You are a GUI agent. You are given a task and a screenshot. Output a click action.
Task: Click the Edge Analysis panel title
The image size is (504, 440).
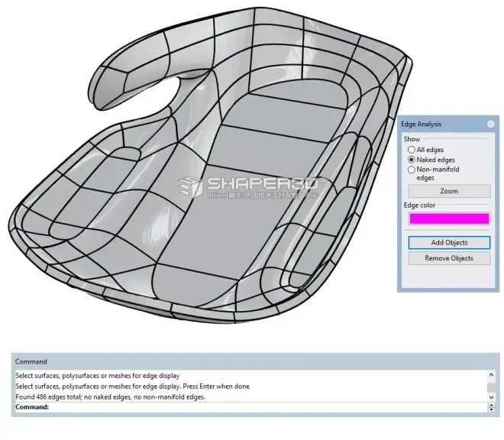[421, 125]
